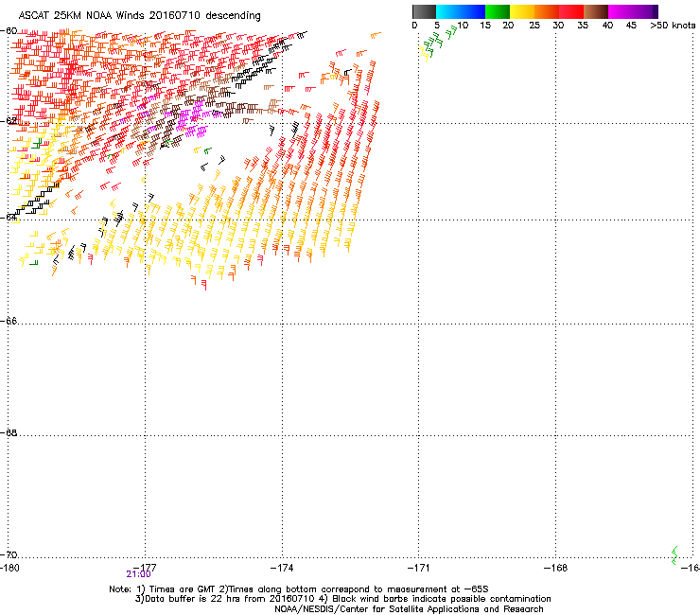Viewport: 700px width, 615px height.
Task: Click the brown 35-40 knots legend swatch
Action: [596, 11]
